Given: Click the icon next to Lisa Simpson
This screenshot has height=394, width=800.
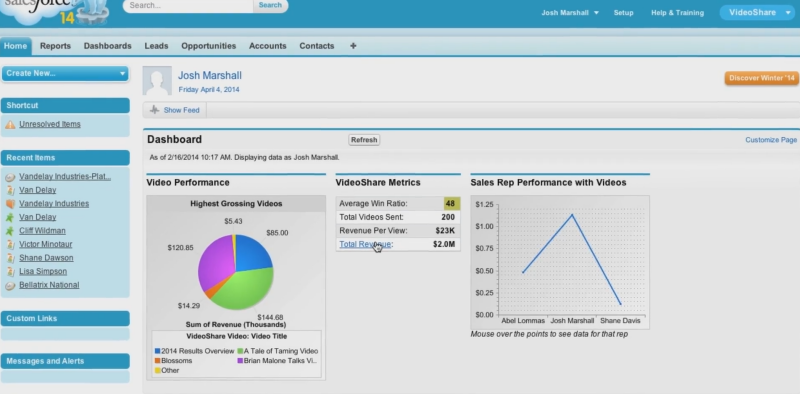Looking at the screenshot, I should [10, 272].
